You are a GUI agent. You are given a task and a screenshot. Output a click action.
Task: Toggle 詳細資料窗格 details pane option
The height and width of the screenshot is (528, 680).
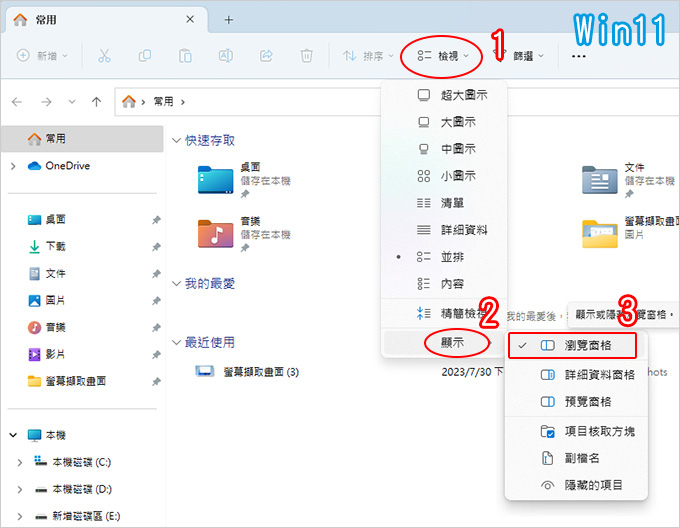pyautogui.click(x=576, y=375)
